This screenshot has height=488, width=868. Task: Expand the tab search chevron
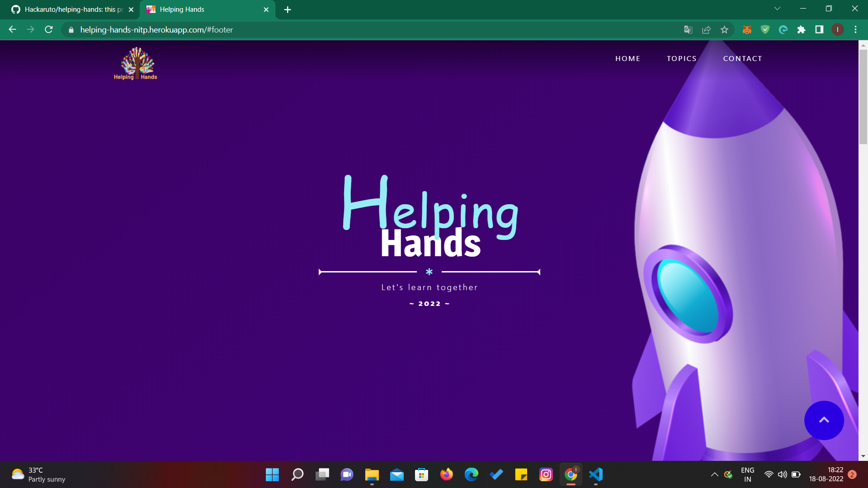click(777, 9)
